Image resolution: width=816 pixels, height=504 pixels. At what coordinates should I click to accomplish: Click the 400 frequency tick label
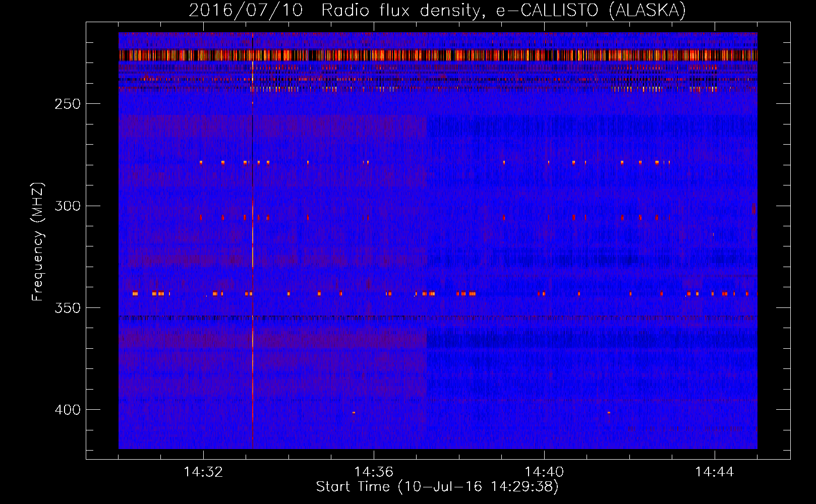pyautogui.click(x=68, y=410)
